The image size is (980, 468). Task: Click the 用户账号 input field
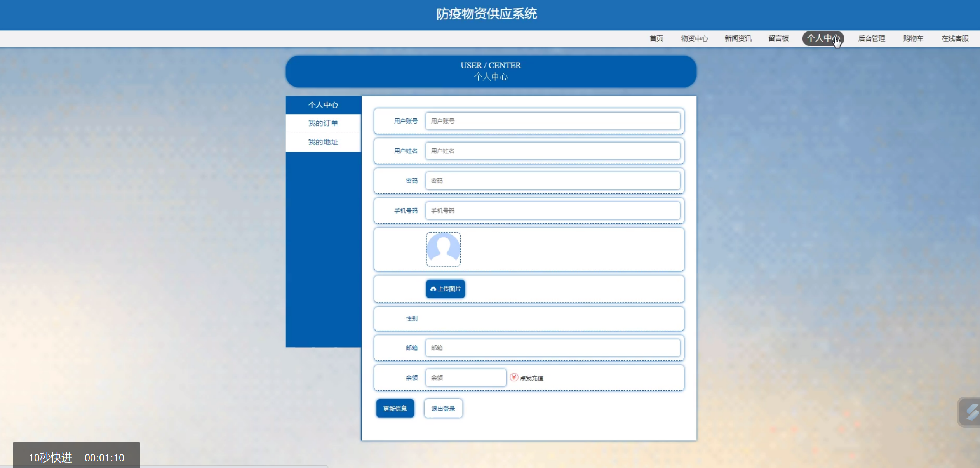click(552, 121)
